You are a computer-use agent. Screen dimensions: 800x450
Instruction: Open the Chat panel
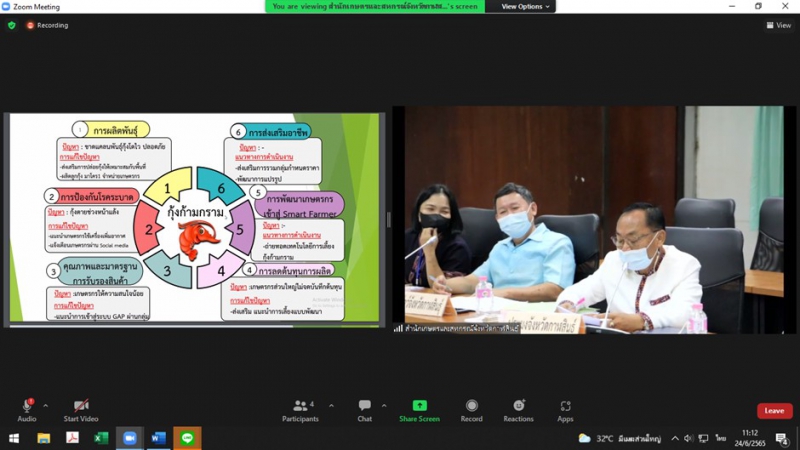coord(365,406)
